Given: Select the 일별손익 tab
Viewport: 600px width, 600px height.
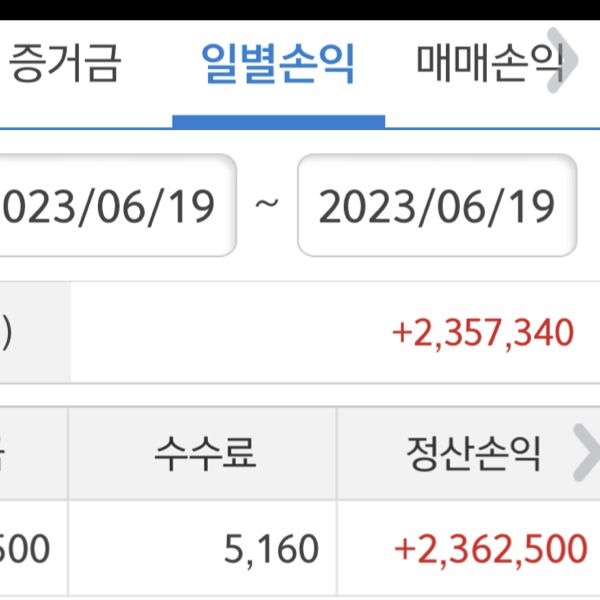Looking at the screenshot, I should coord(278,65).
